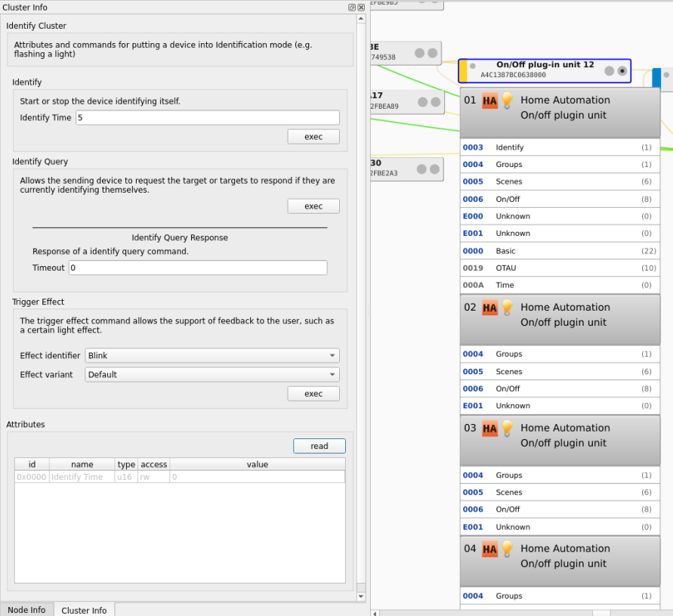The height and width of the screenshot is (616, 673).
Task: Toggle the right endpoint dropdown circle on plug-in unit 12
Action: 622,71
